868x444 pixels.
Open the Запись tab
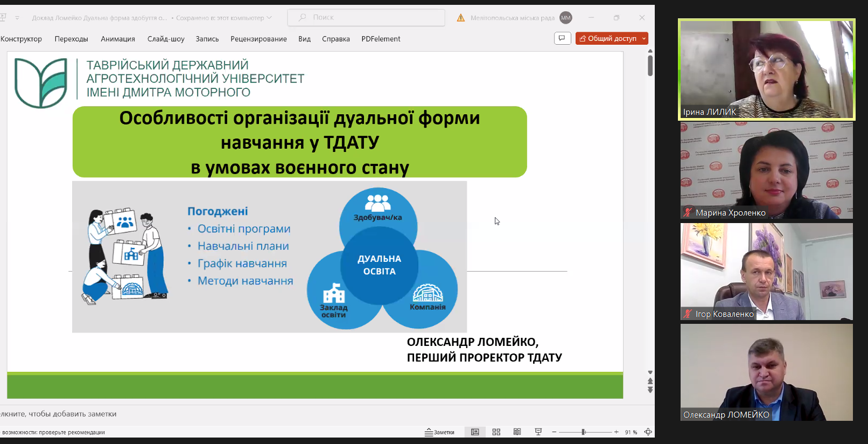tap(207, 39)
